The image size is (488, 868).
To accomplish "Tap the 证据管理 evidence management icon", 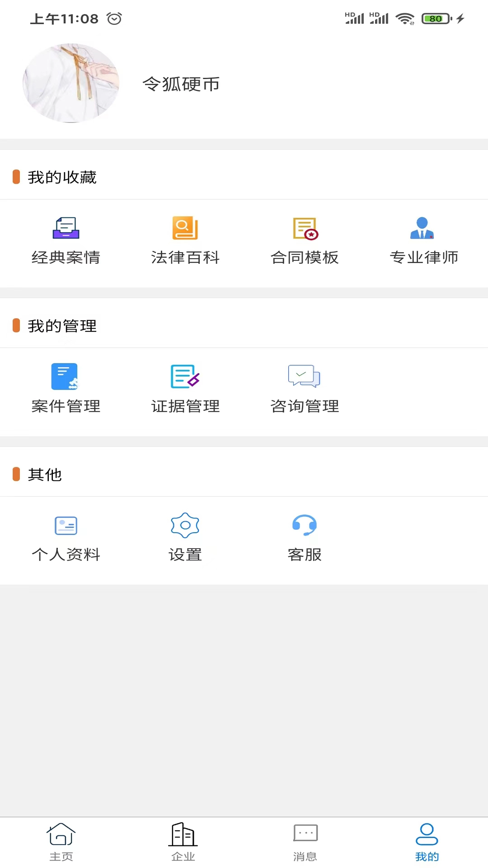I will 185,377.
